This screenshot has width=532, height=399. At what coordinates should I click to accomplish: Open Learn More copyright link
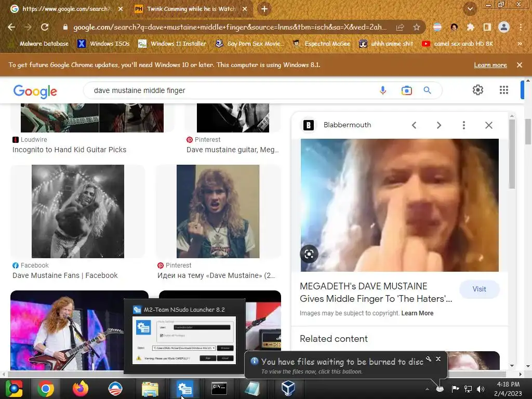tap(417, 313)
